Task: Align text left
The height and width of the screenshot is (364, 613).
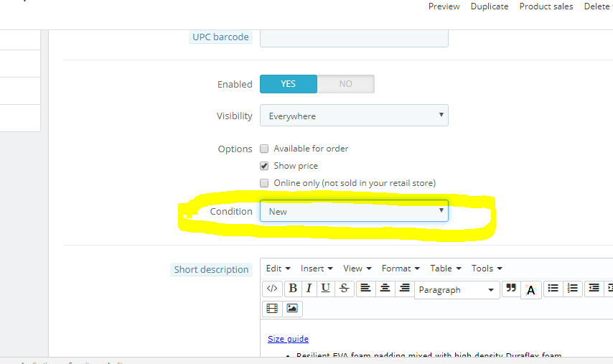Action: pos(365,289)
